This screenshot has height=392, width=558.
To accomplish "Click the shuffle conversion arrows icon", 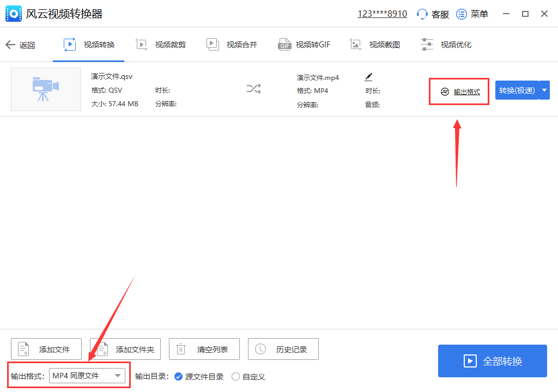I will click(x=254, y=89).
